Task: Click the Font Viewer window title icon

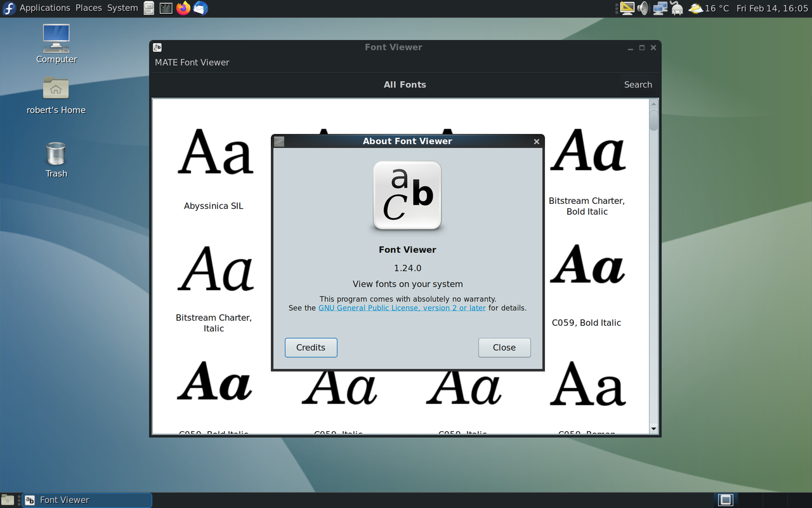Action: (x=157, y=47)
